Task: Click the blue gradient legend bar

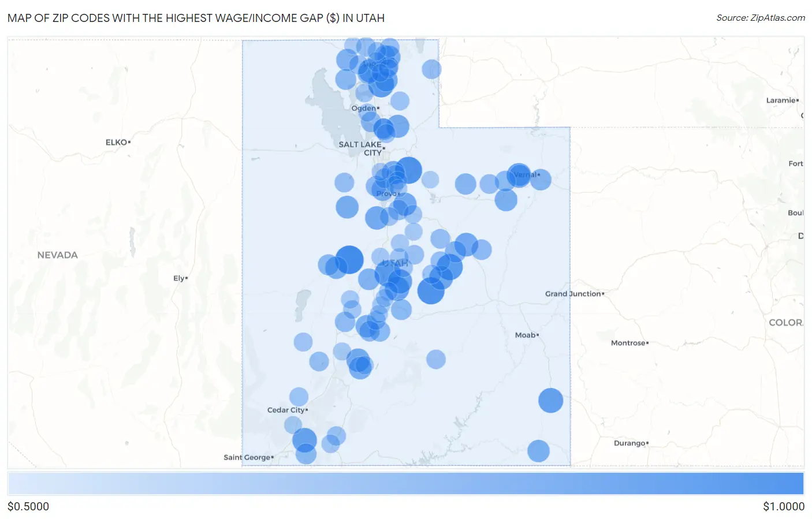Action: pos(405,484)
